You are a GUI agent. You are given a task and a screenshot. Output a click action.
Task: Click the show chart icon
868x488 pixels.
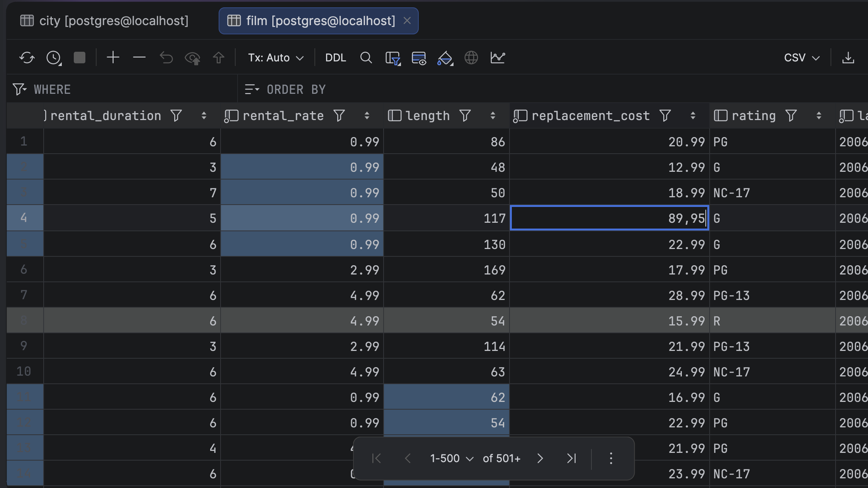click(x=498, y=58)
